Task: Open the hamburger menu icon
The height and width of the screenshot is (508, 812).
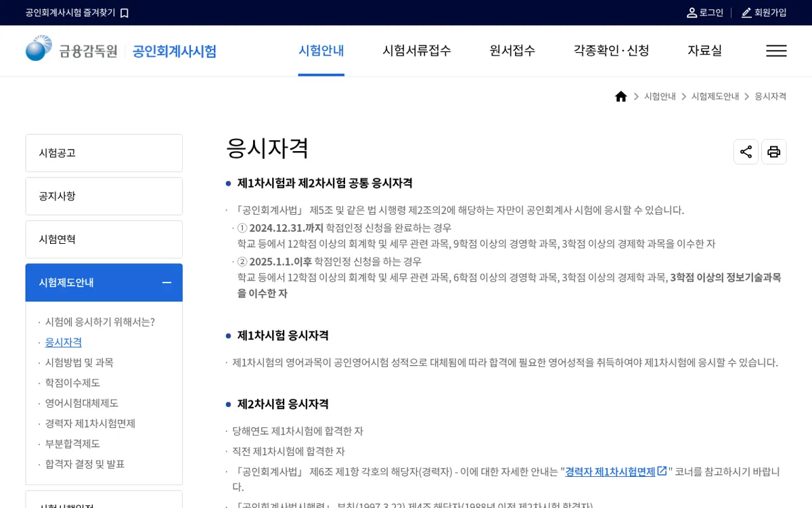Action: pyautogui.click(x=776, y=51)
